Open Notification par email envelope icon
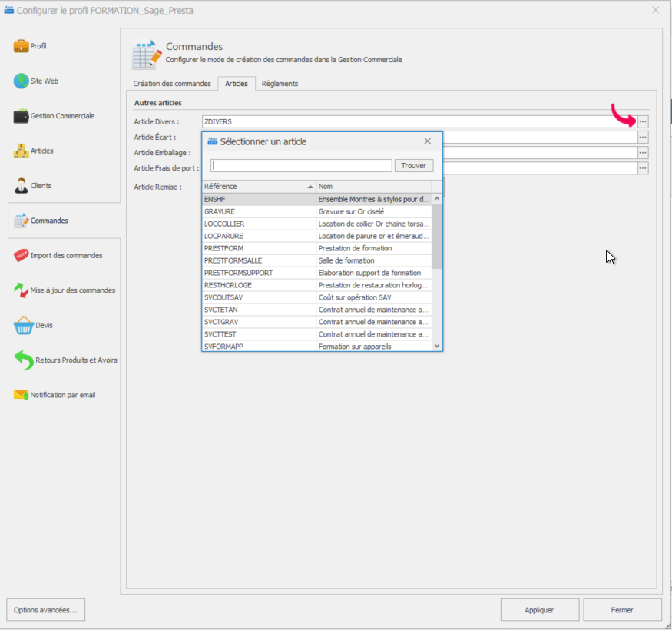The width and height of the screenshot is (672, 630). [21, 395]
